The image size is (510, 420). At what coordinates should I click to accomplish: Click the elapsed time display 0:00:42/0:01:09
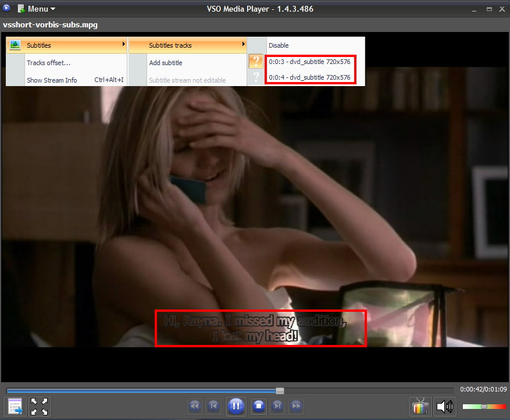(x=483, y=389)
